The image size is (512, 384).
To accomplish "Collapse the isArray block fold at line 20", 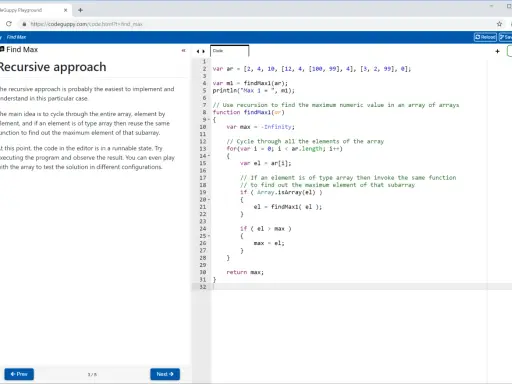I will click(209, 200).
